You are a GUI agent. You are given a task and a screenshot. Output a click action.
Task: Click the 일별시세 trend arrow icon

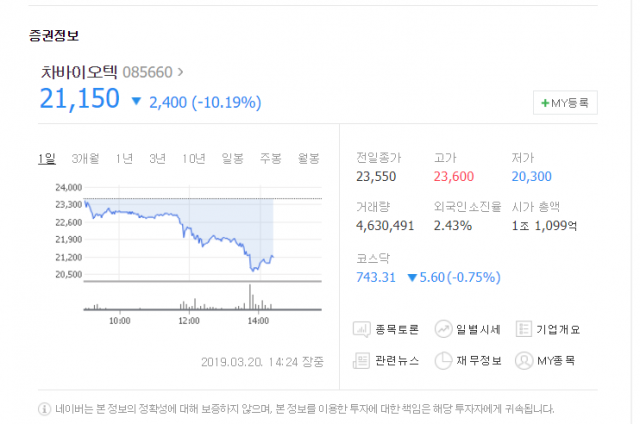[443, 329]
